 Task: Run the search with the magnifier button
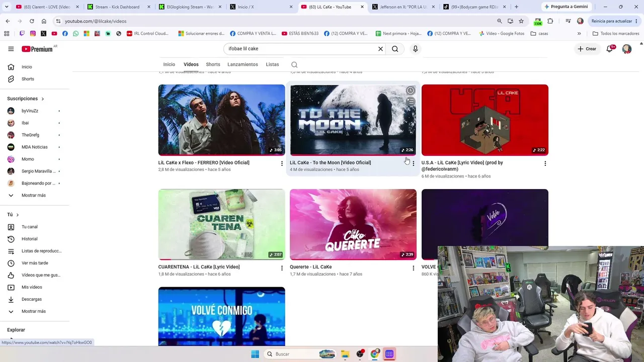tap(395, 49)
